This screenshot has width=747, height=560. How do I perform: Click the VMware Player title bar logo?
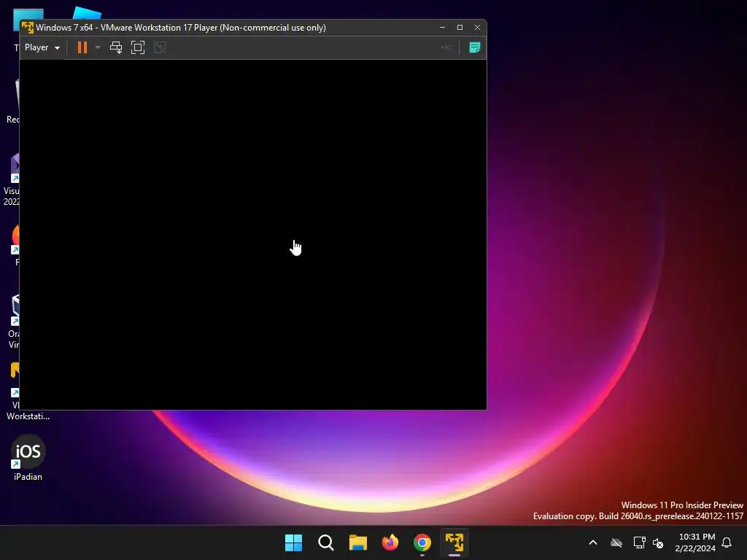coord(28,28)
